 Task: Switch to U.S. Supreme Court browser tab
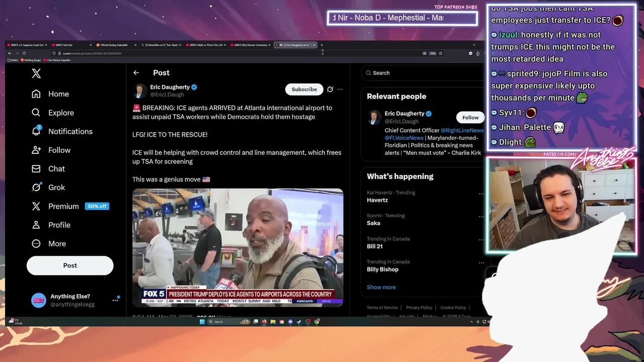(28, 45)
